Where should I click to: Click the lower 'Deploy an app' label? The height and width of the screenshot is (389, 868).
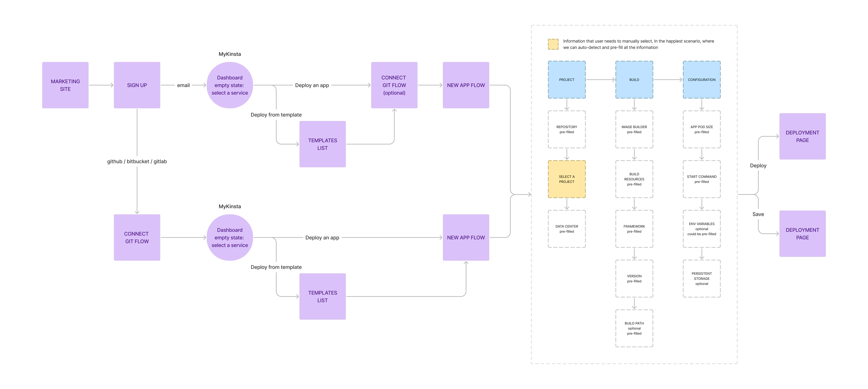tap(322, 237)
